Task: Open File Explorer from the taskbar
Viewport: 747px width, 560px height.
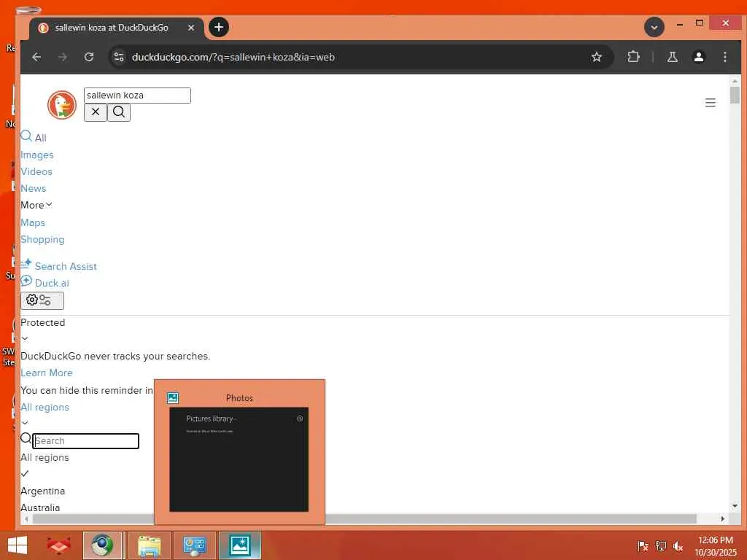Action: [x=149, y=545]
